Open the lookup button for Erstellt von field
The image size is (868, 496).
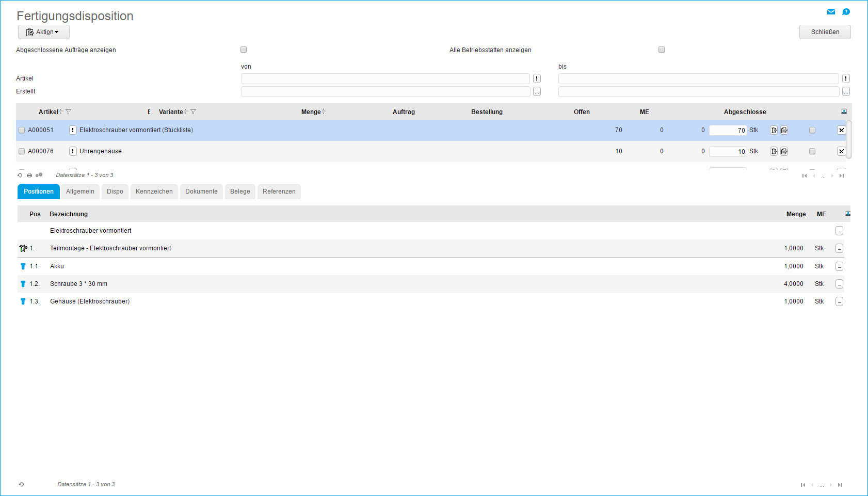click(537, 91)
